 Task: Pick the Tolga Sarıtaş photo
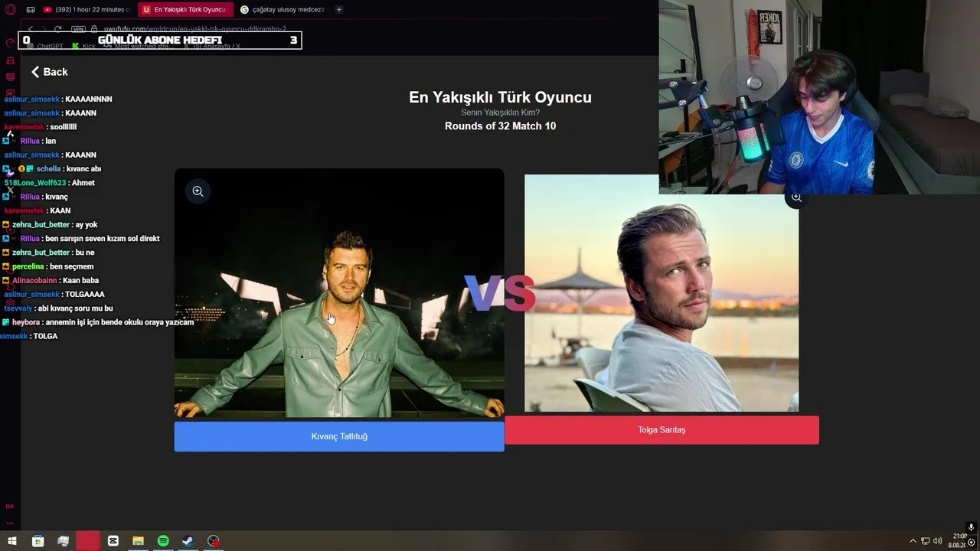click(661, 293)
